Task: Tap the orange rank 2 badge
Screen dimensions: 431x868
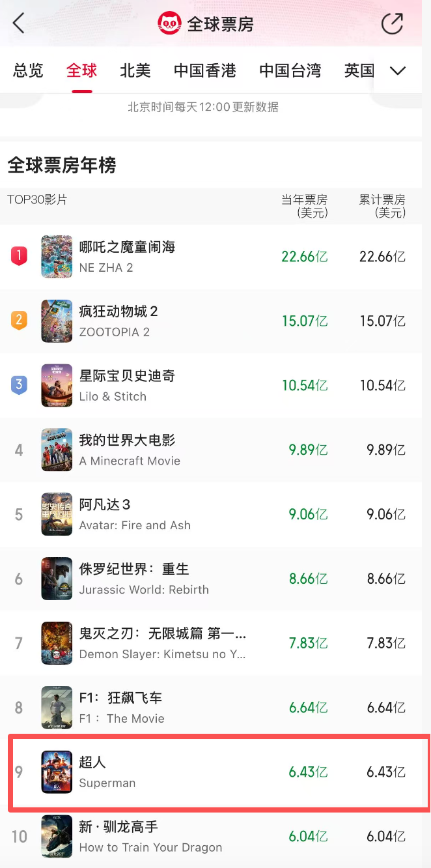Action: point(19,321)
